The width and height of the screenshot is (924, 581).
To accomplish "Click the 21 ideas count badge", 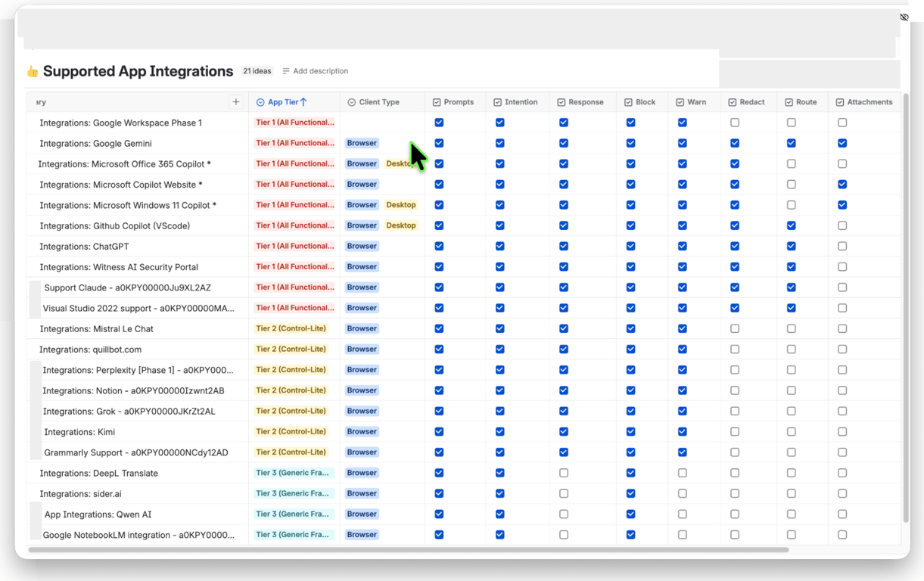I will pyautogui.click(x=257, y=71).
